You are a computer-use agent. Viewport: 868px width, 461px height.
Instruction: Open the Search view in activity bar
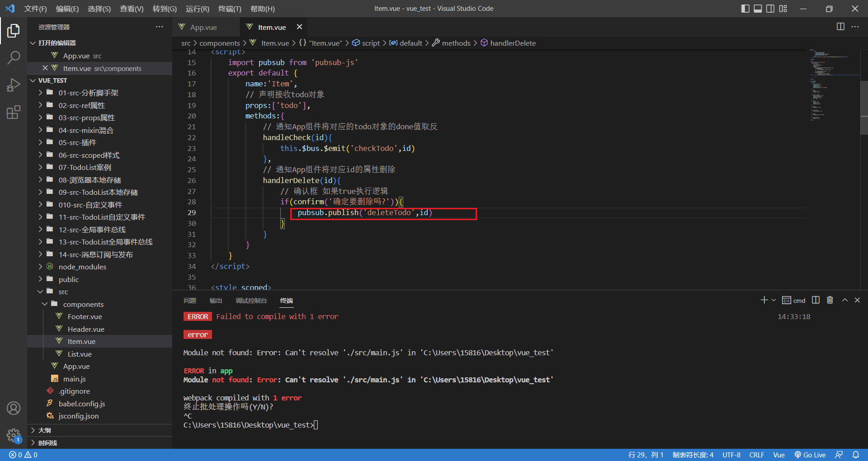point(14,57)
